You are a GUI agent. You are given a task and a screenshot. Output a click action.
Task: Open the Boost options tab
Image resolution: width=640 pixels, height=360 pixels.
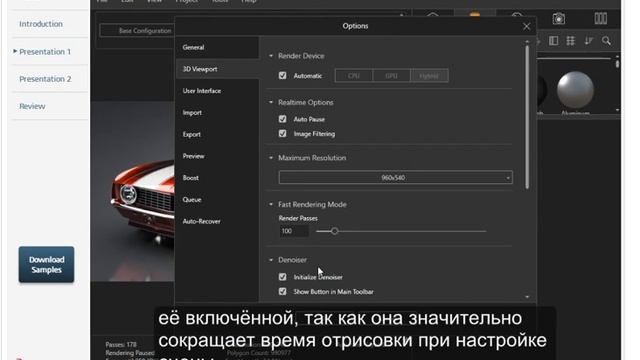click(217, 178)
